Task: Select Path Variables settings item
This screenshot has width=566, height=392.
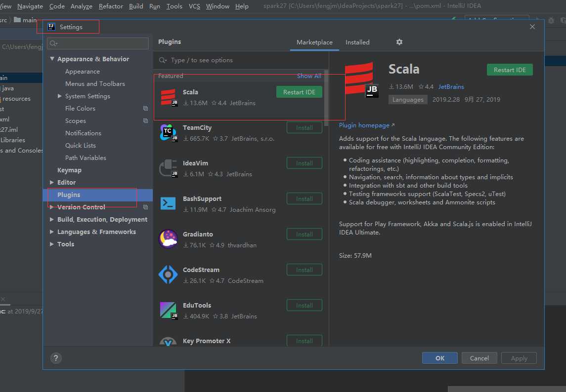Action: [86, 157]
